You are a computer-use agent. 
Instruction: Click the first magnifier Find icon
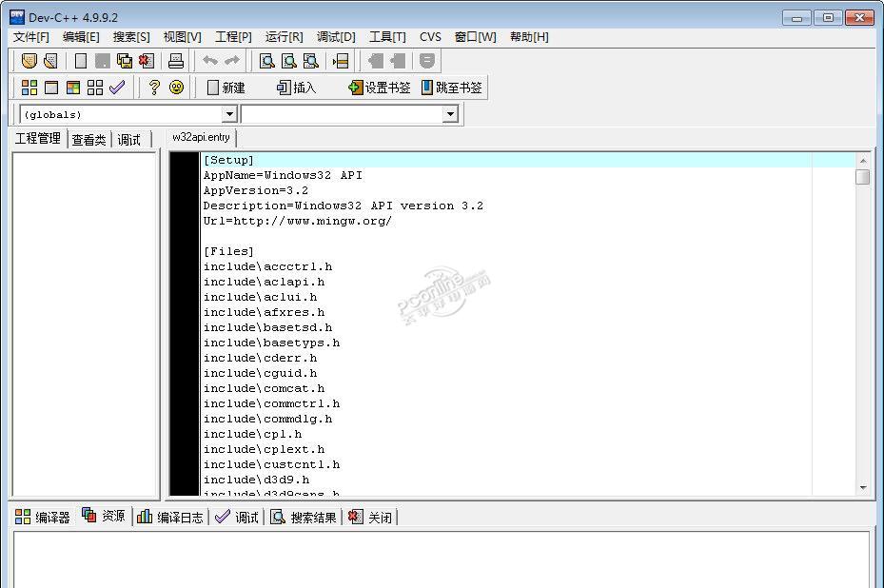tap(266, 61)
